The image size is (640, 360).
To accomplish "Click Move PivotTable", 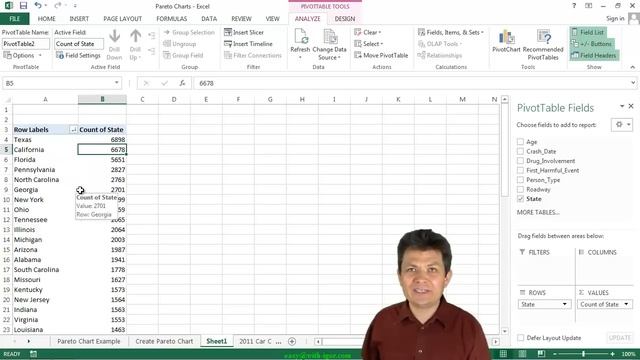I will [381, 55].
